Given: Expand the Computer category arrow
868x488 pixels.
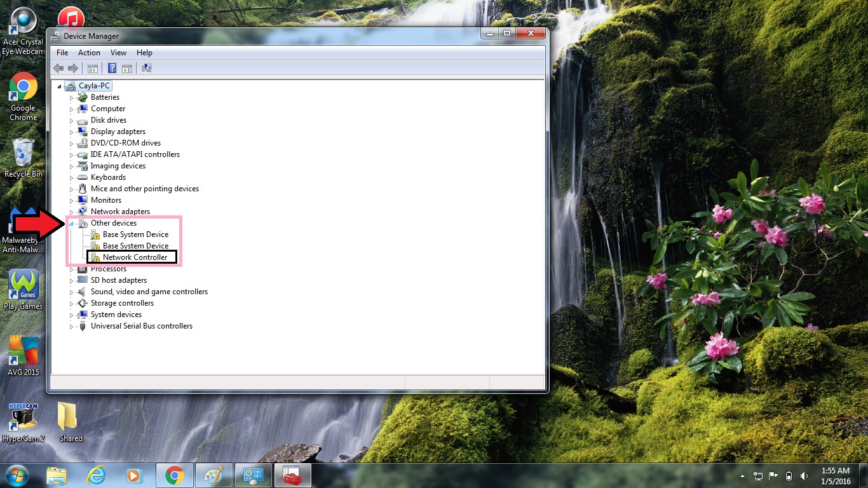Looking at the screenshot, I should pos(72,109).
